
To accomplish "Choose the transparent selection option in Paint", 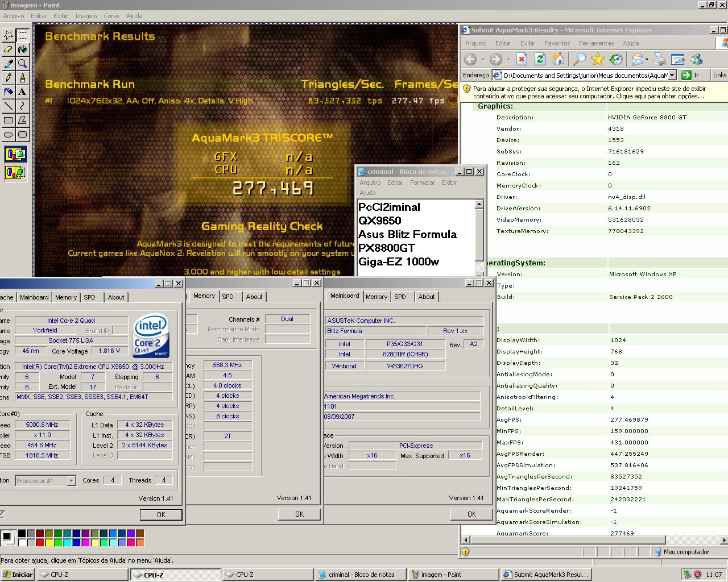I will click(x=15, y=172).
